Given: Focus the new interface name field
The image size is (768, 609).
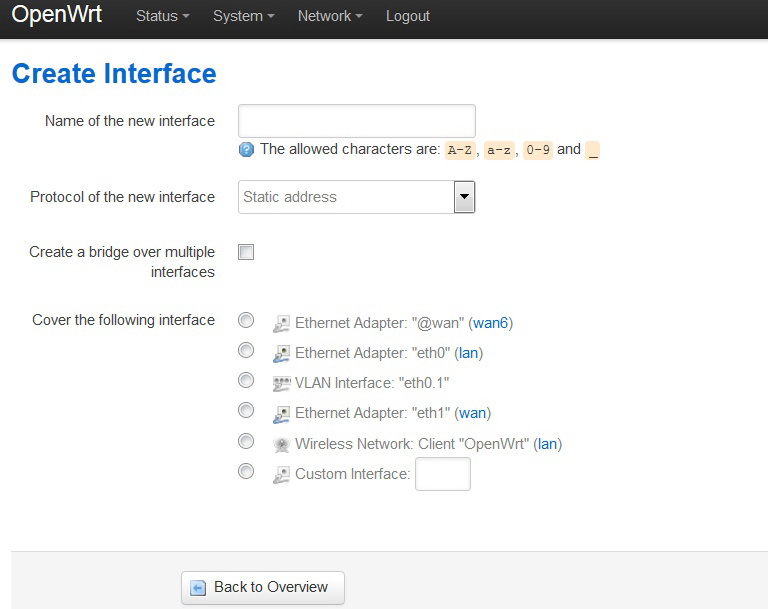Looking at the screenshot, I should [x=356, y=121].
